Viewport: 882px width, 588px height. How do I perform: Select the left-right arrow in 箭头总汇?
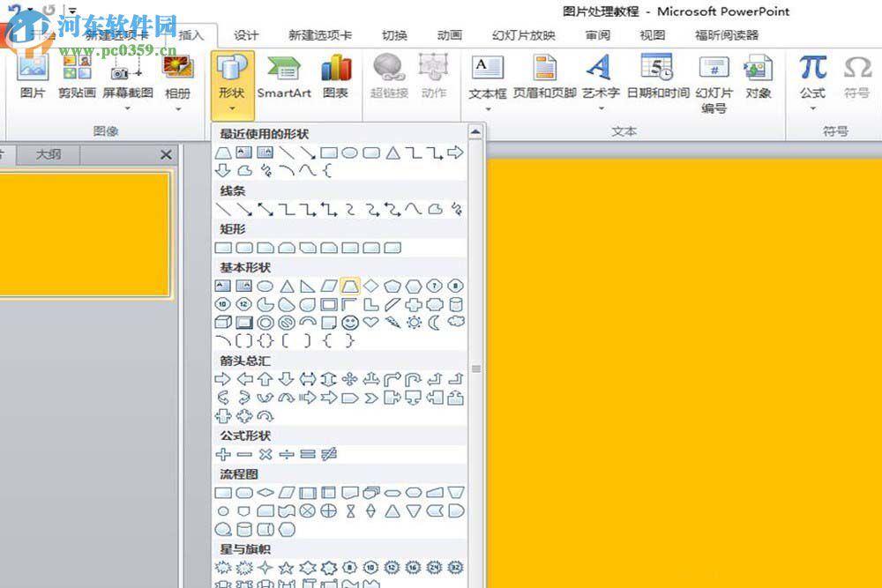pos(308,379)
